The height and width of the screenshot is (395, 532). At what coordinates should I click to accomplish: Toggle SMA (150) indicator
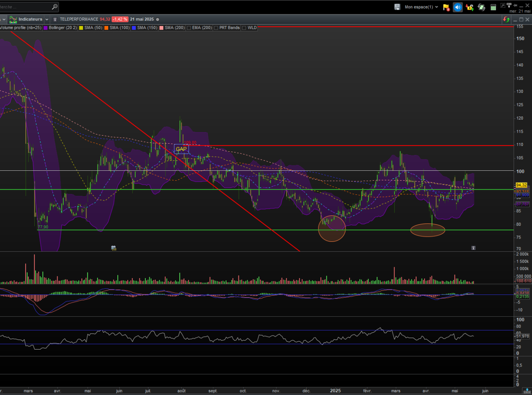point(145,28)
